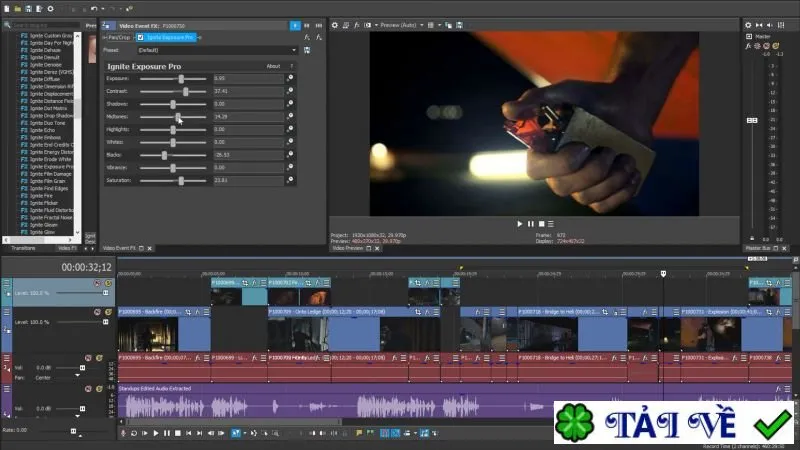Animate the Exposure parameter keyframe icon

290,78
